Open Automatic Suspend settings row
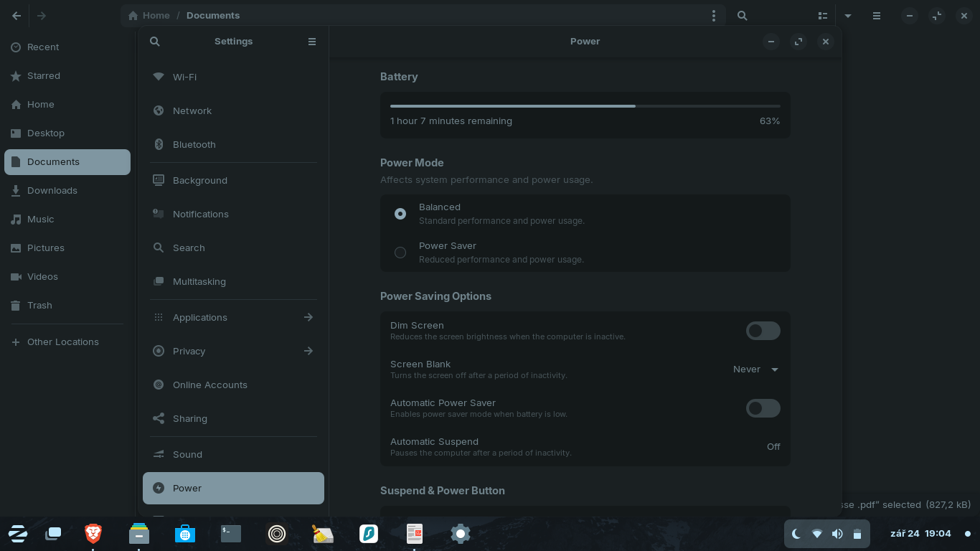 pyautogui.click(x=585, y=447)
